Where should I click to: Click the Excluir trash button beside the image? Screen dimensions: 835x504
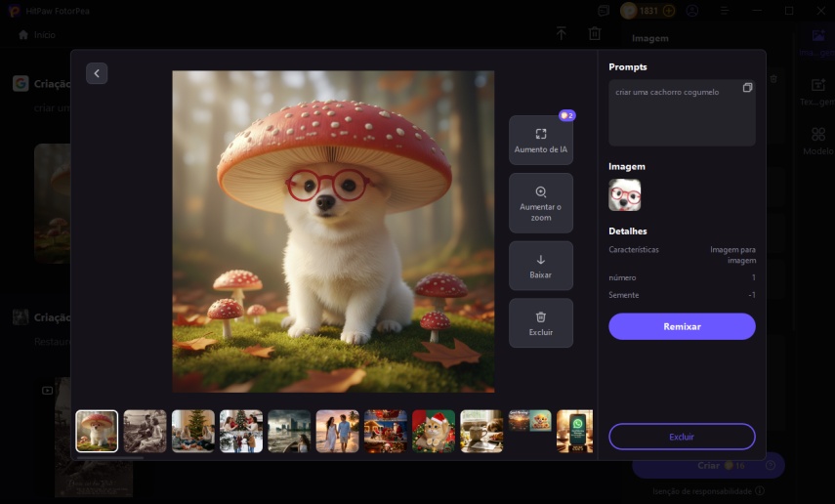[540, 323]
